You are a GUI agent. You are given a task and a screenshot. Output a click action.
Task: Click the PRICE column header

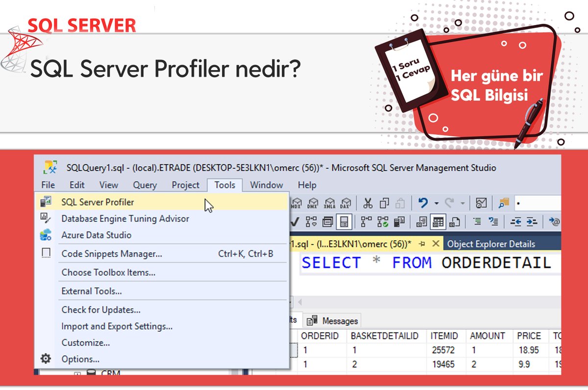pos(531,336)
